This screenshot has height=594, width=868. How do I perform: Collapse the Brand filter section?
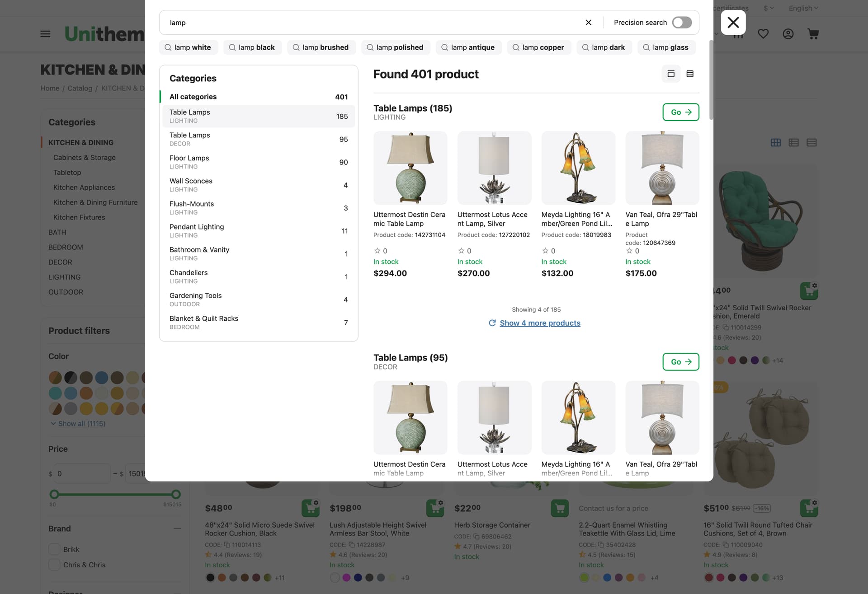177,529
